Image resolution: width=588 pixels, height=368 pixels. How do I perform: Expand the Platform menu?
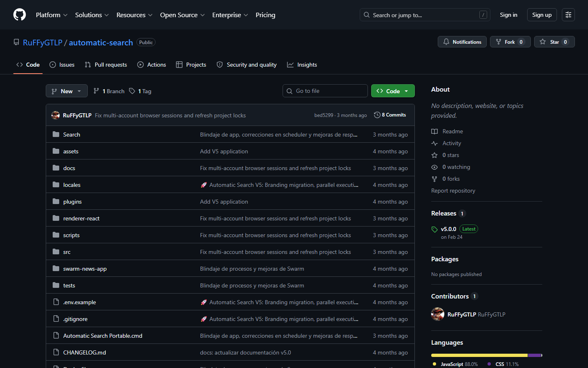(x=51, y=15)
